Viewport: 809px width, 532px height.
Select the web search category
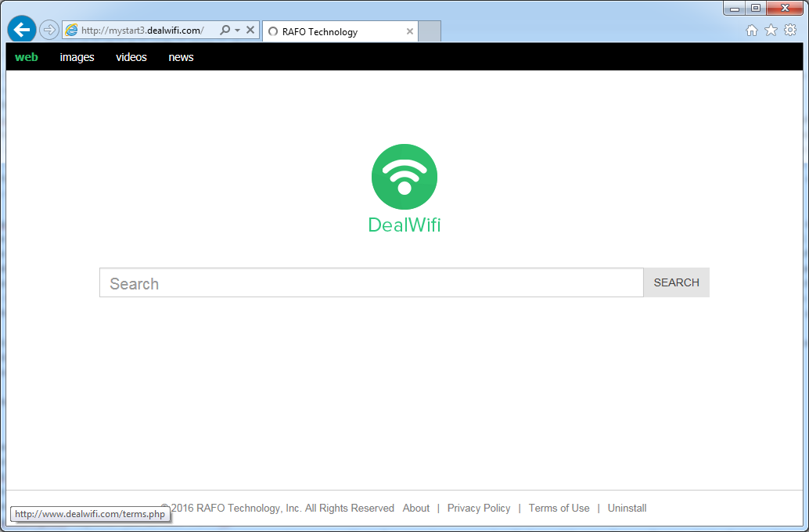(x=27, y=57)
